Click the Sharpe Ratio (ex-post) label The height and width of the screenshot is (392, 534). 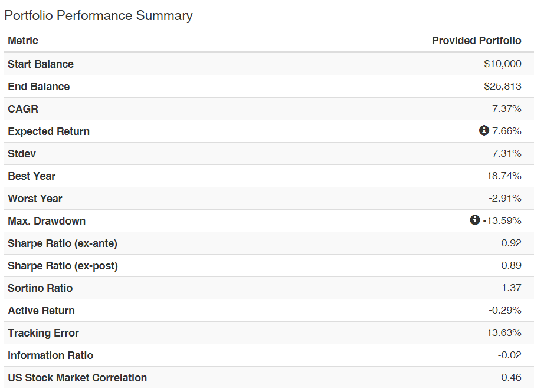(x=63, y=266)
